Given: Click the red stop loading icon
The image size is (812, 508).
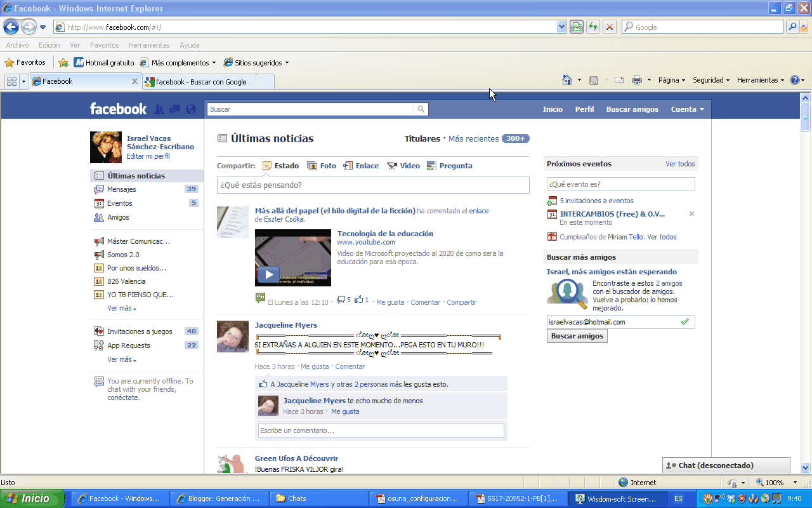Looking at the screenshot, I should coord(609,27).
